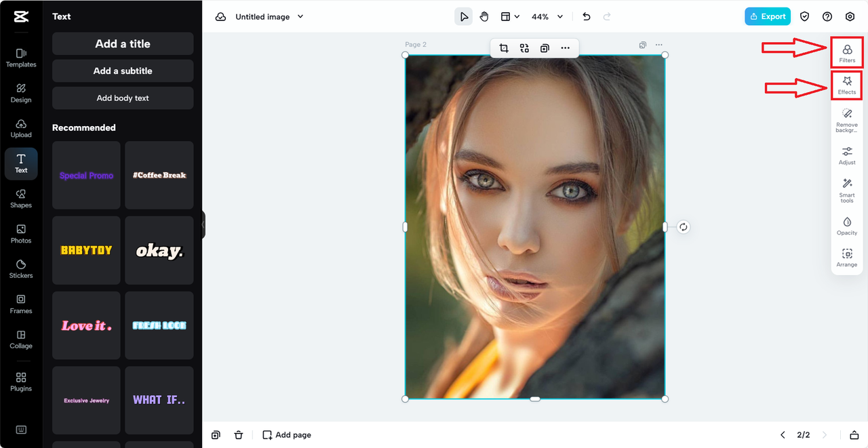
Task: Open the Untitled image name dropdown
Action: click(269, 17)
